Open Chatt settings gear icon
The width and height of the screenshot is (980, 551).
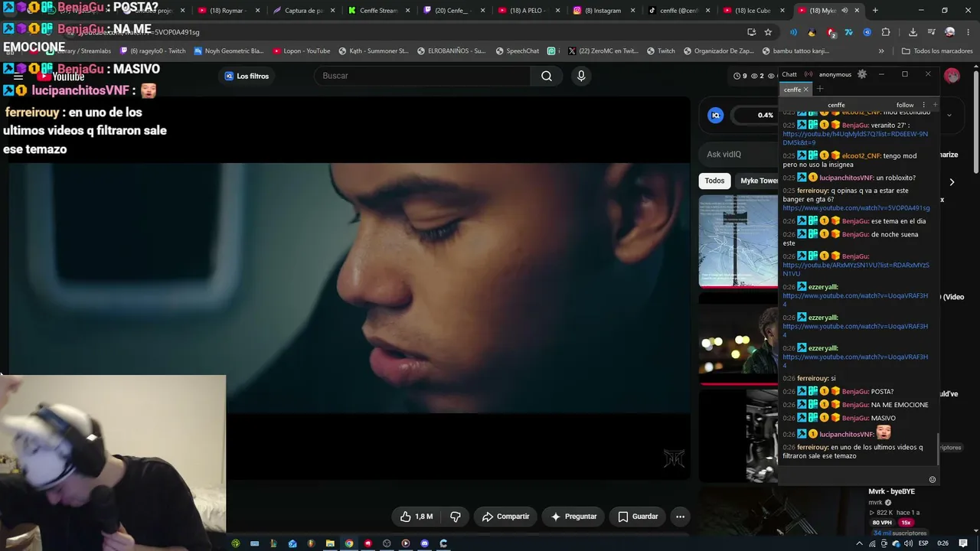(x=862, y=74)
